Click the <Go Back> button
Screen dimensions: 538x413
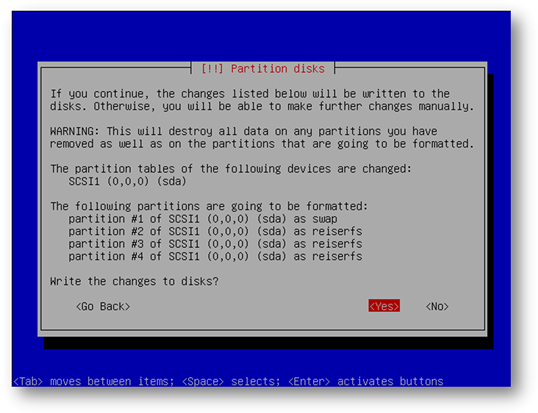pyautogui.click(x=103, y=306)
